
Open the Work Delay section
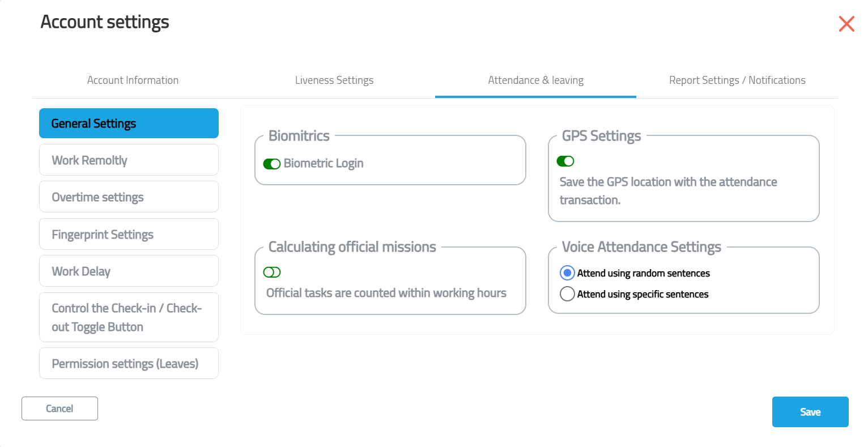(x=129, y=271)
